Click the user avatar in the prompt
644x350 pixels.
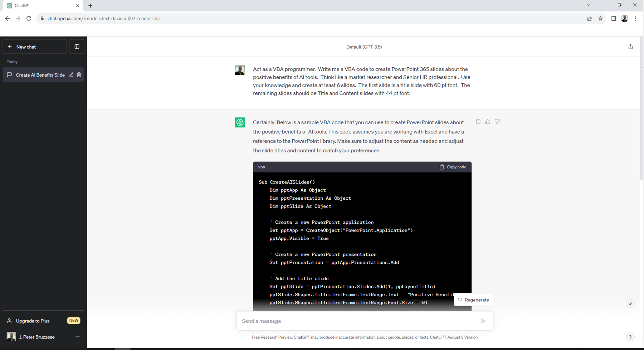[240, 70]
